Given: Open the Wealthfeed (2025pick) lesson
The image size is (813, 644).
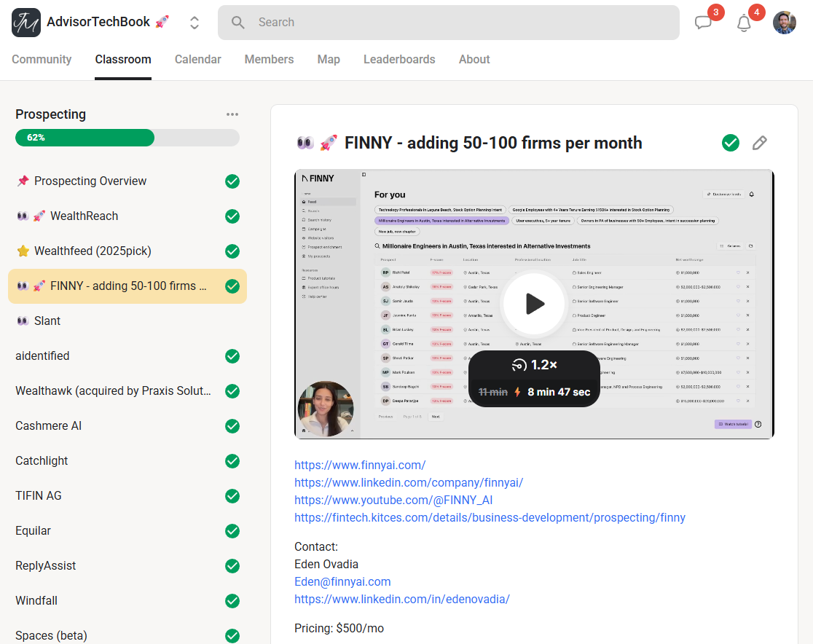Looking at the screenshot, I should click(x=127, y=251).
